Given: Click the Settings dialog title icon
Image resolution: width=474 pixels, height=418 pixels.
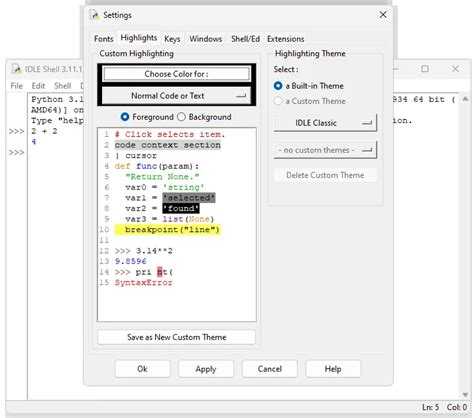Looking at the screenshot, I should coord(96,15).
